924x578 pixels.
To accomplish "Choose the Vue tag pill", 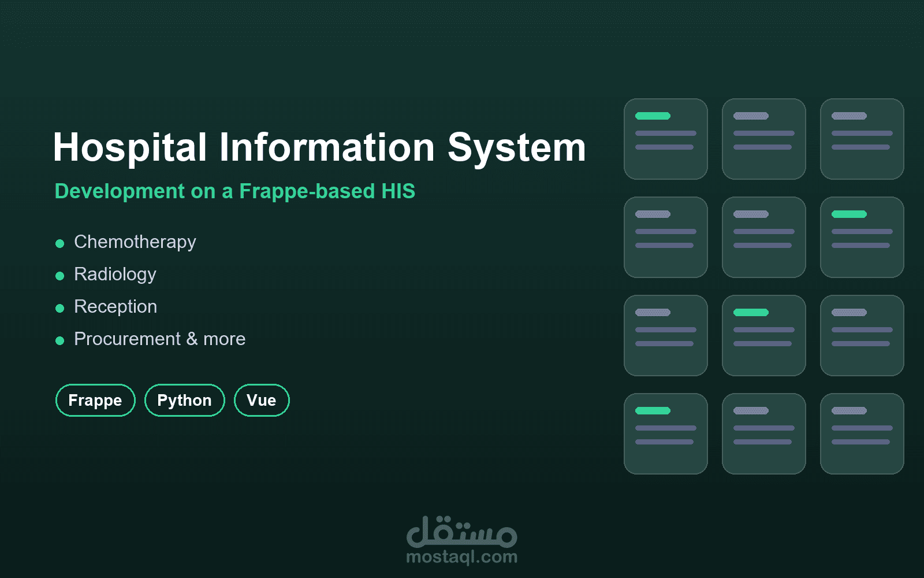I will tap(262, 400).
